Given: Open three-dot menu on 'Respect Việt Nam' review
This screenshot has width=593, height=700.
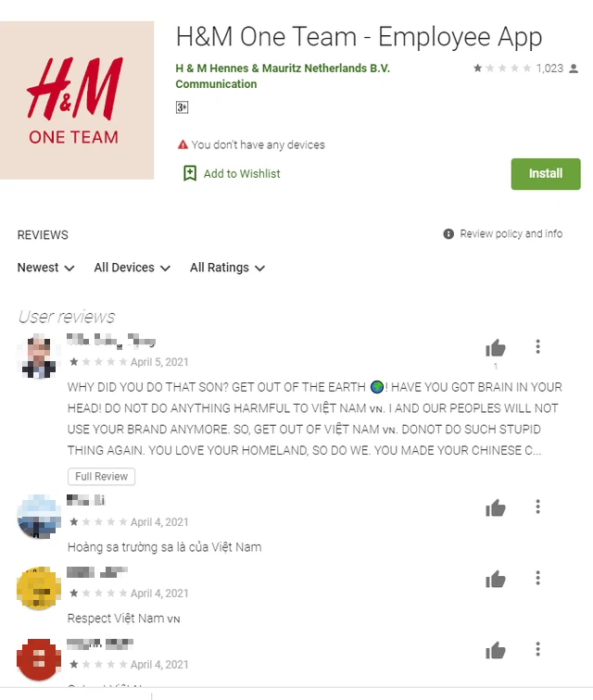Looking at the screenshot, I should pos(538,578).
